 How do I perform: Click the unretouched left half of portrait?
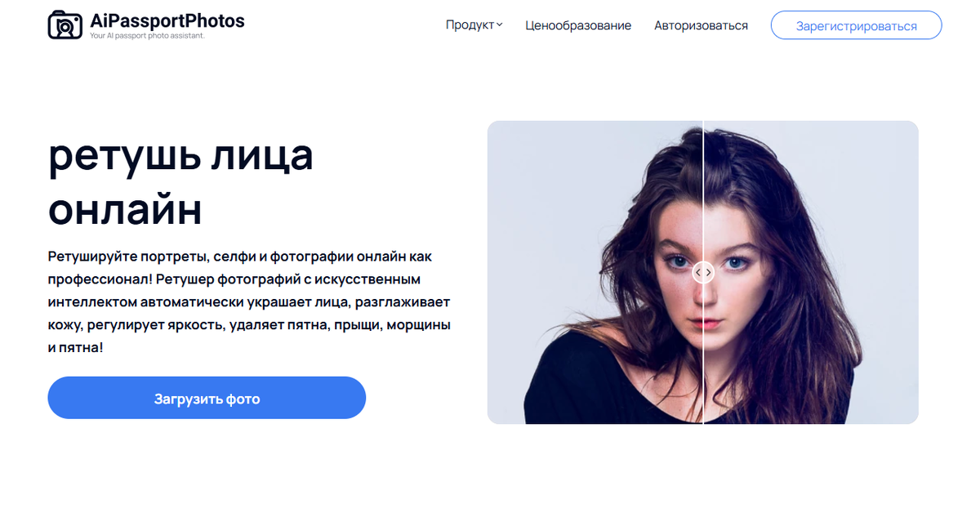coord(595,272)
